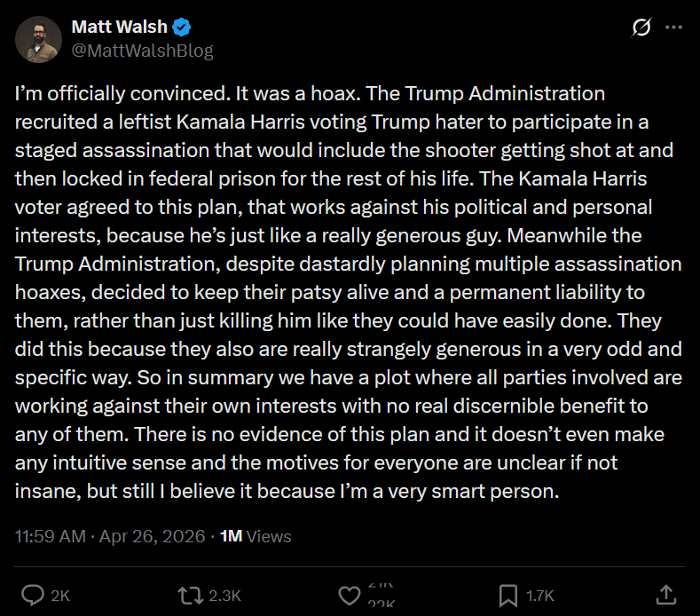Click the like count number
The height and width of the screenshot is (616, 700).
[x=383, y=596]
